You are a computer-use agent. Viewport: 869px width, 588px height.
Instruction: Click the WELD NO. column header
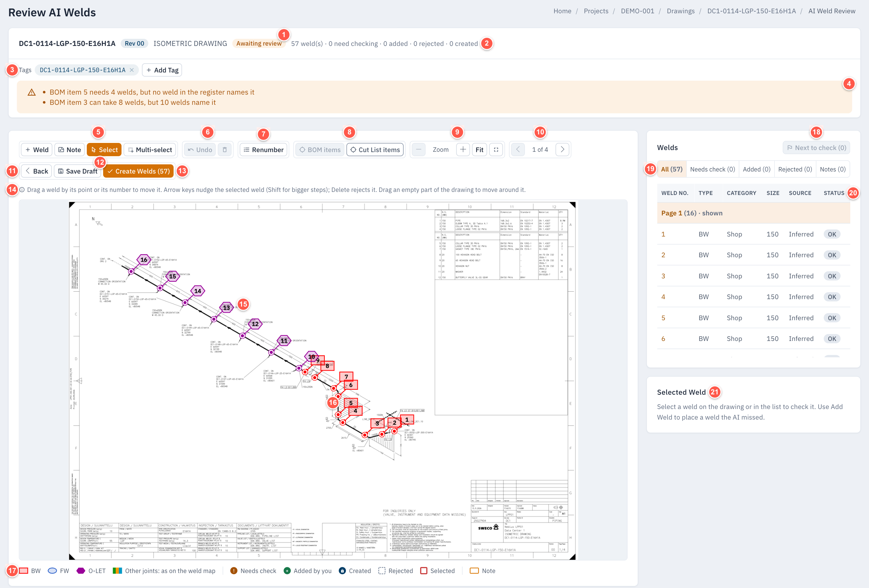coord(675,193)
